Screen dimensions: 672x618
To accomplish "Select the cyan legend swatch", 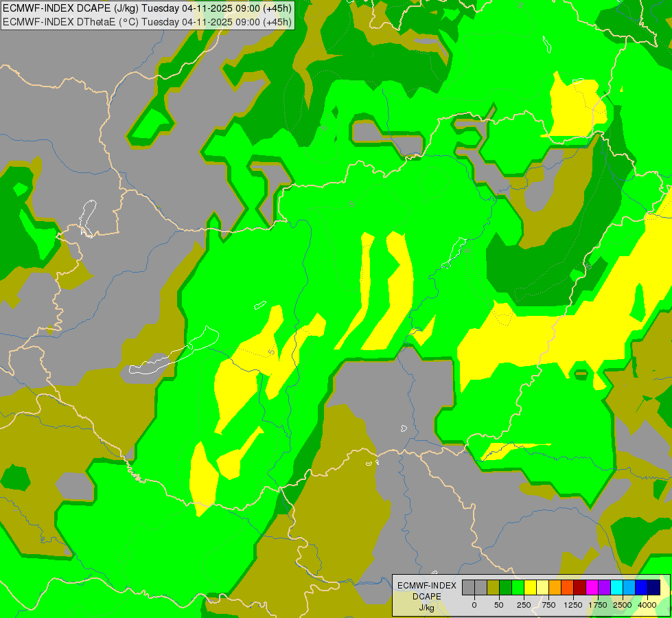I will (616, 587).
